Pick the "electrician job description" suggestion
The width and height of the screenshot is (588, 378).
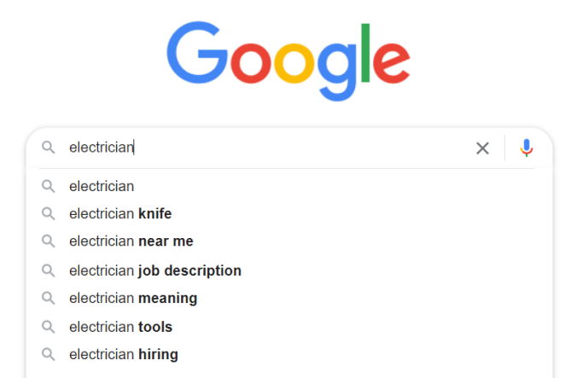click(289, 270)
